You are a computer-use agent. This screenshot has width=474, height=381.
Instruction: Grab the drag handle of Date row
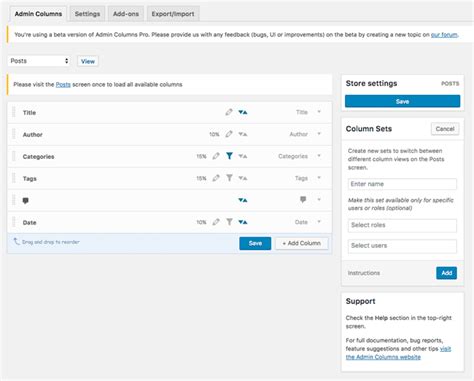tap(14, 222)
